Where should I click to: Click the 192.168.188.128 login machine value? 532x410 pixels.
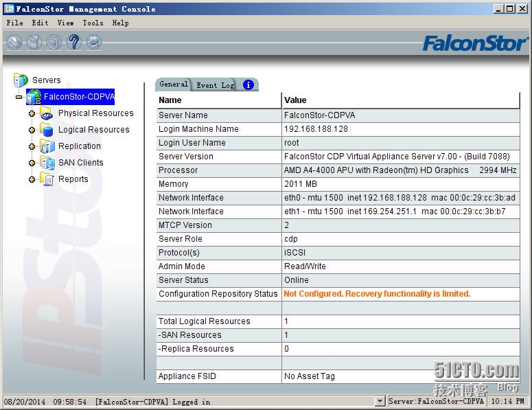pos(316,129)
